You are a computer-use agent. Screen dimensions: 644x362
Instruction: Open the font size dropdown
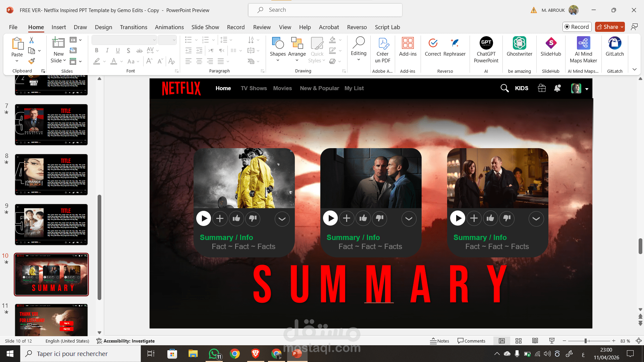(174, 40)
